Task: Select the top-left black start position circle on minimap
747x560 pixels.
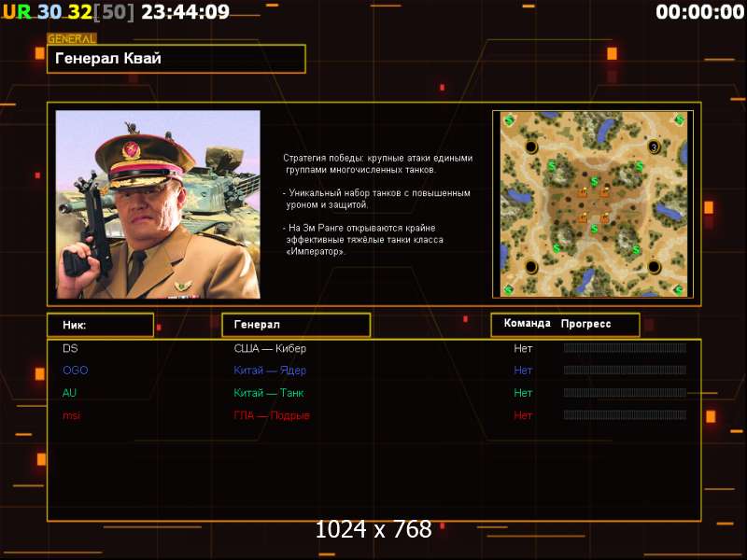Action: (531, 147)
